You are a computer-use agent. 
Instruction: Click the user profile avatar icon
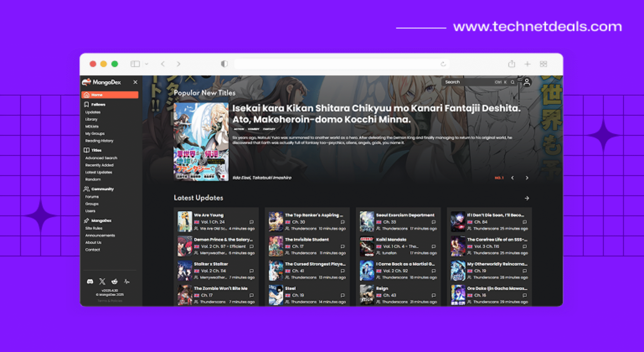[x=527, y=82]
